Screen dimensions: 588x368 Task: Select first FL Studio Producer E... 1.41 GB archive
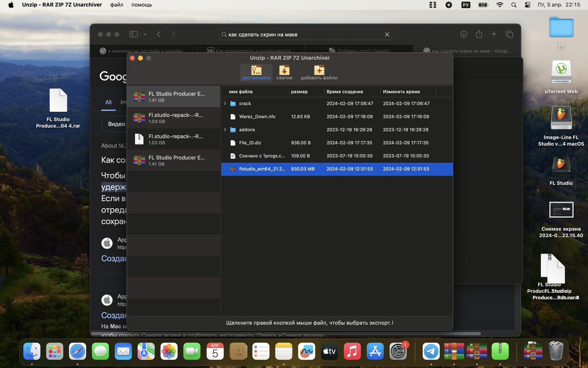[173, 97]
